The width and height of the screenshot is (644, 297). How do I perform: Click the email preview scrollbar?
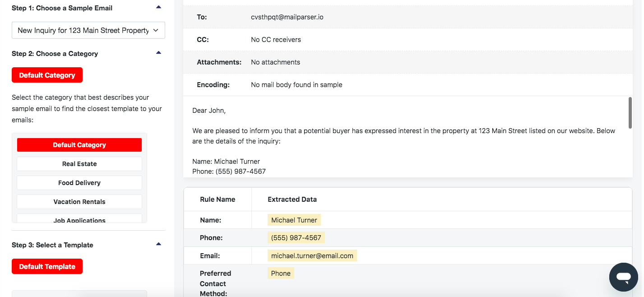click(x=630, y=112)
